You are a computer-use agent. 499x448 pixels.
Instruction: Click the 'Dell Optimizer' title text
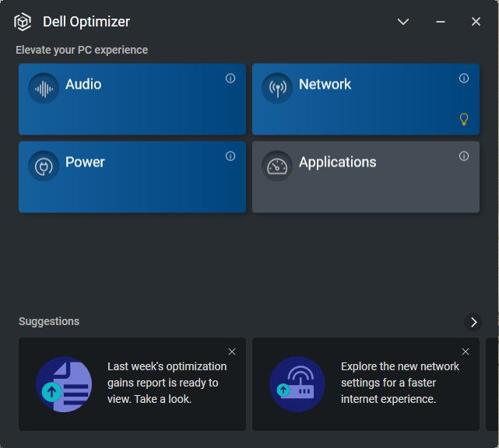[x=86, y=22]
